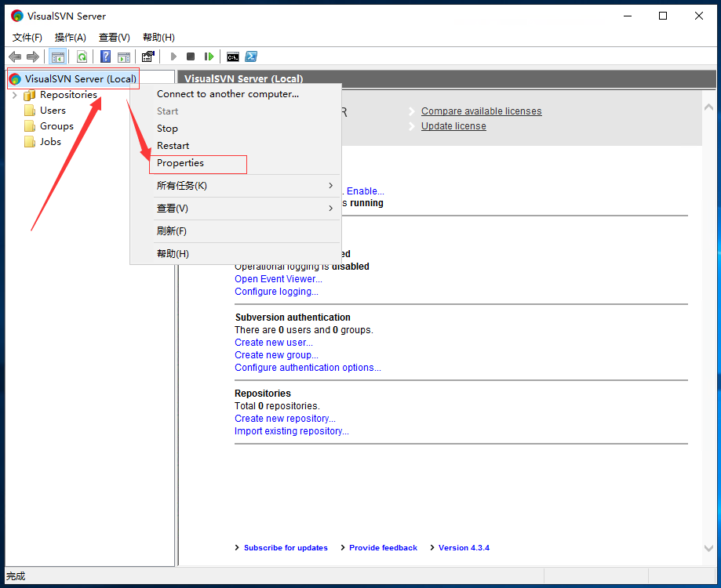Viewport: 721px width, 588px height.
Task: Expand the 所有任务(K) submenu arrow
Action: (x=330, y=186)
